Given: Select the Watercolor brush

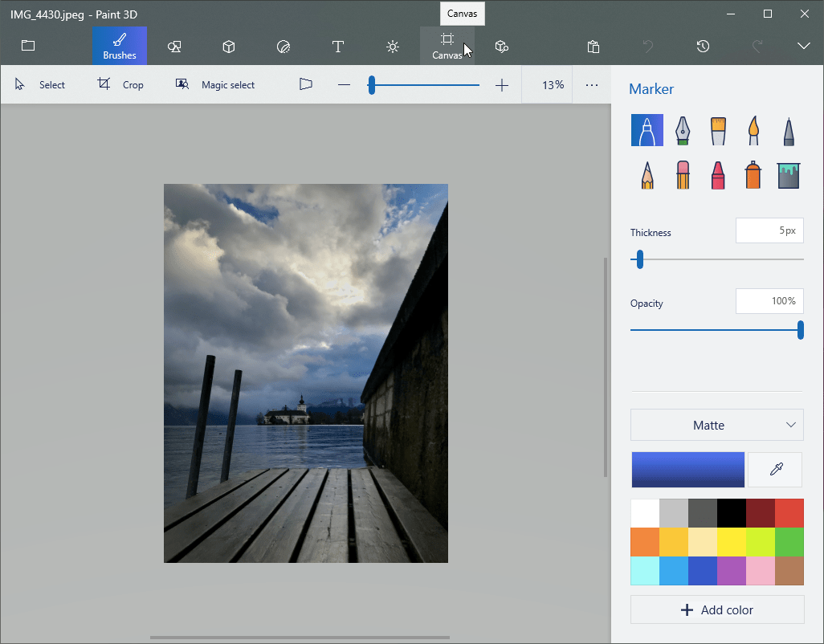Looking at the screenshot, I should (x=753, y=130).
